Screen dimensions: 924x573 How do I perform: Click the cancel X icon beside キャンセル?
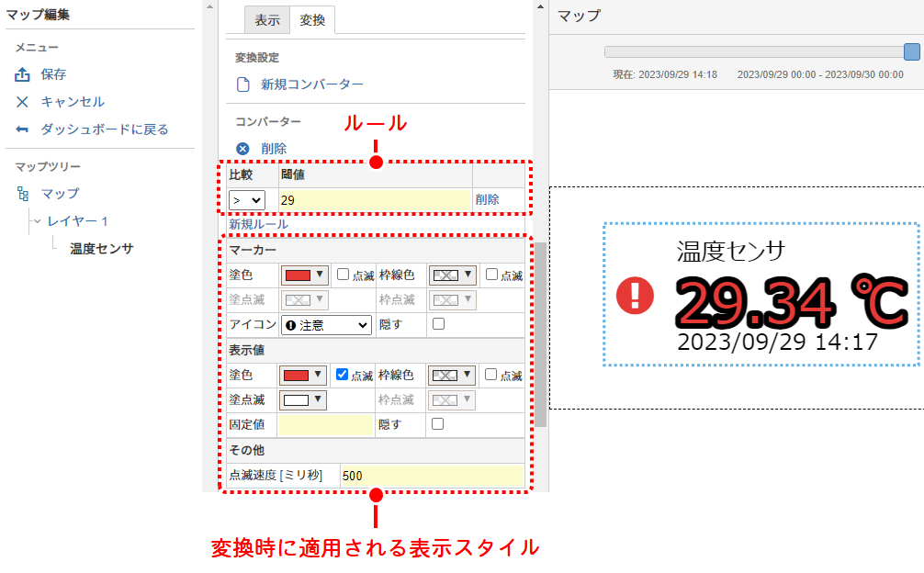[22, 102]
